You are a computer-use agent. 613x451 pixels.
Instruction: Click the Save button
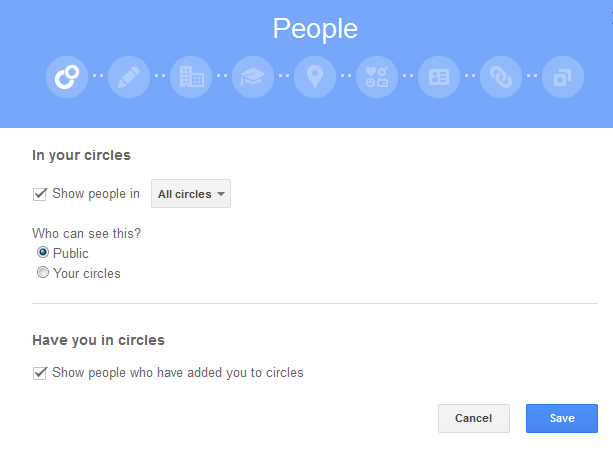562,418
